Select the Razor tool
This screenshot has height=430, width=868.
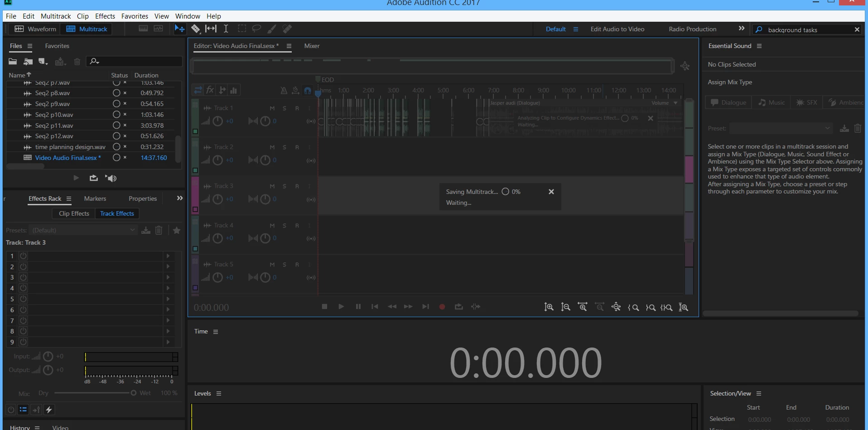pyautogui.click(x=196, y=29)
